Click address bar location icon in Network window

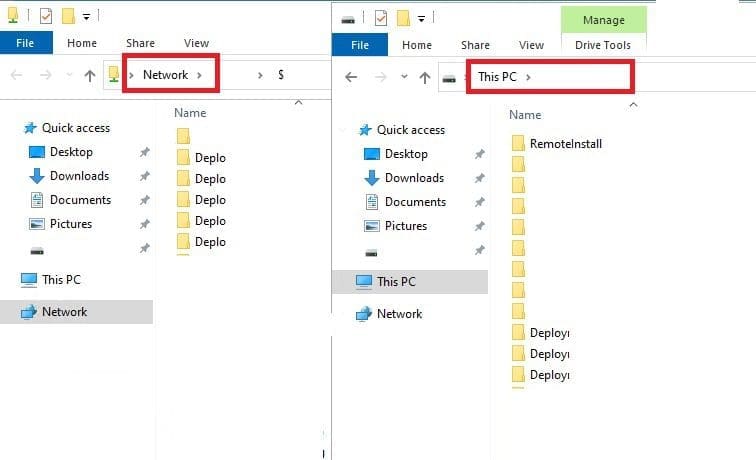point(114,75)
